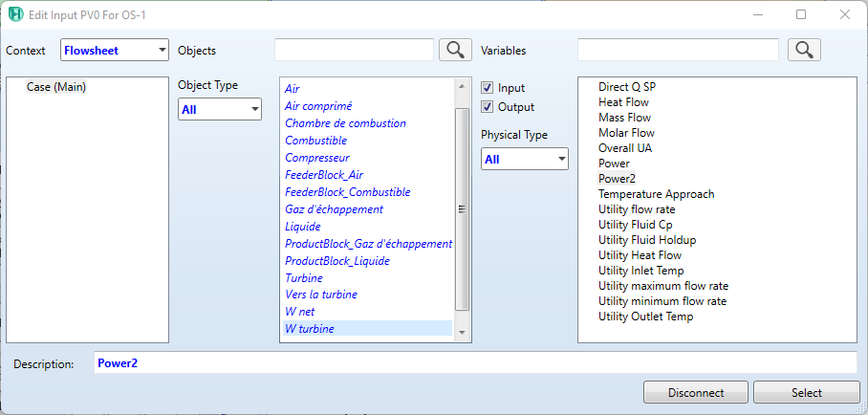Uncheck the Output checkbox
The image size is (868, 415).
[x=488, y=107]
